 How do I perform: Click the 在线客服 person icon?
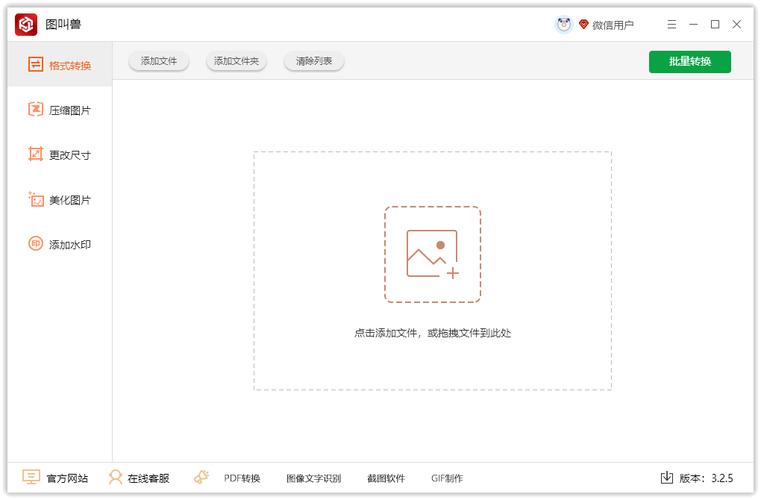115,477
